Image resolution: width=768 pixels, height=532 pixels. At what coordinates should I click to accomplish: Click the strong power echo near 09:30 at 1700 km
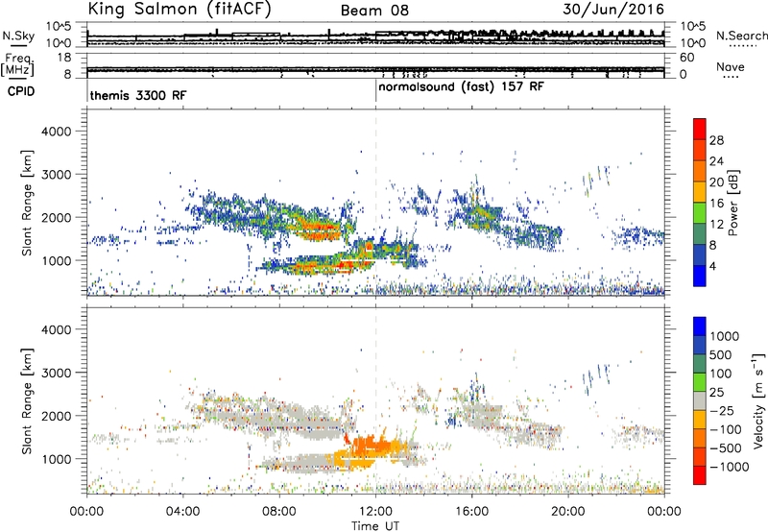pyautogui.click(x=319, y=230)
